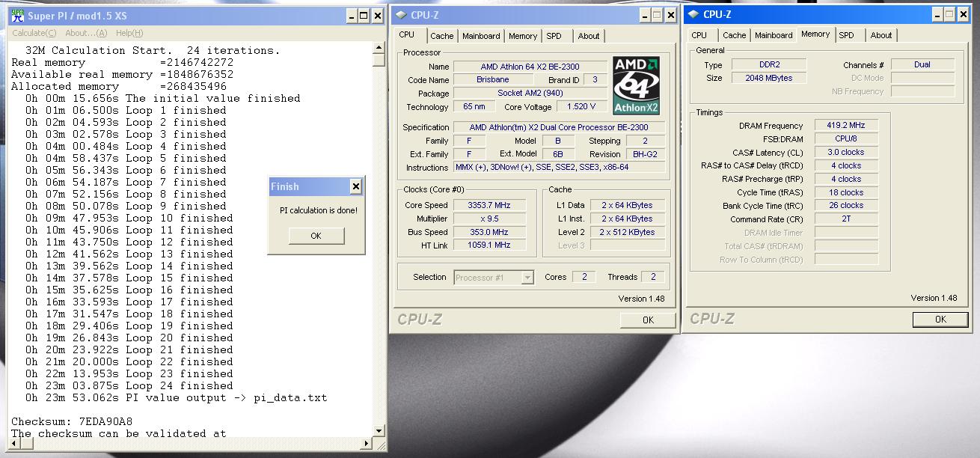Click the memory Type value DDR2
Screen dimensions: 980x458
[768, 65]
